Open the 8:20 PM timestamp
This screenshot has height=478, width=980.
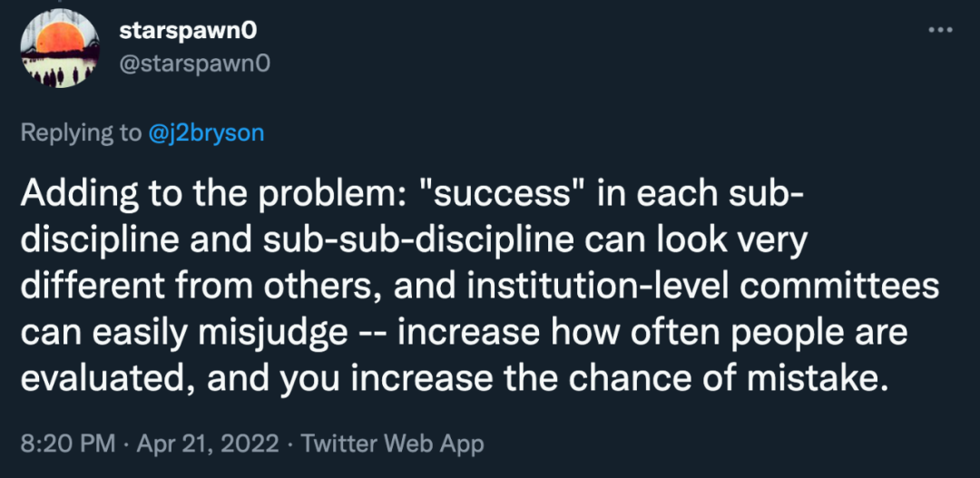(68, 444)
